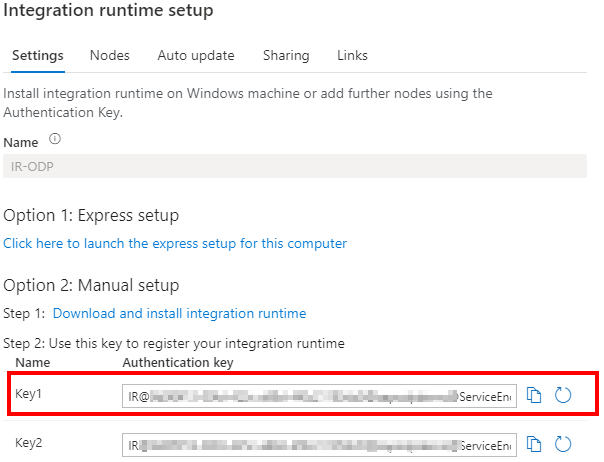Select the Key1 row label
The width and height of the screenshot is (604, 462).
(29, 394)
